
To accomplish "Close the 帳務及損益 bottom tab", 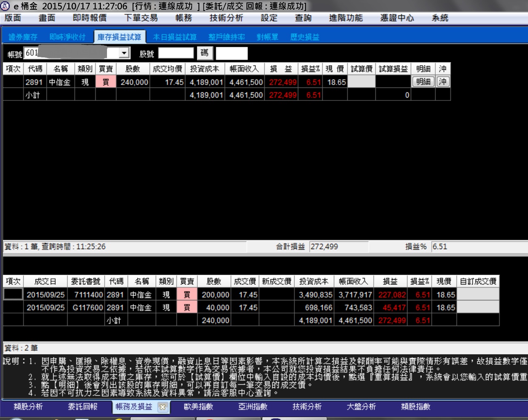I will click(x=163, y=407).
